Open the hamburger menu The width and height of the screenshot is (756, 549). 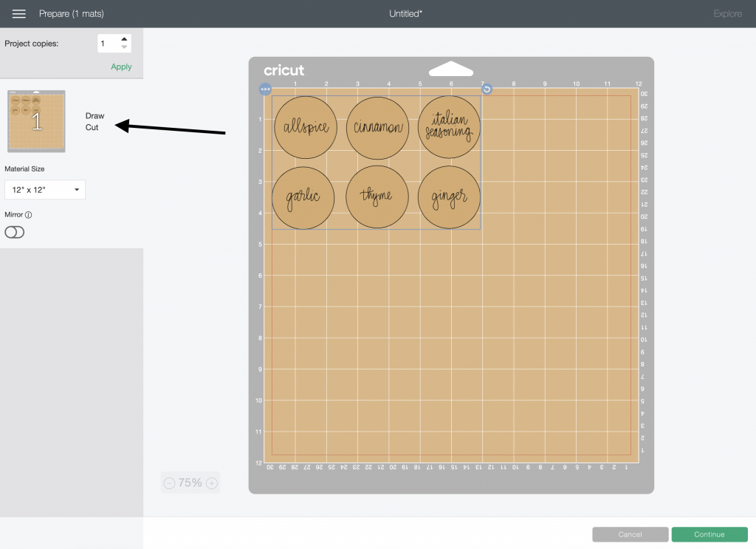pyautogui.click(x=18, y=14)
